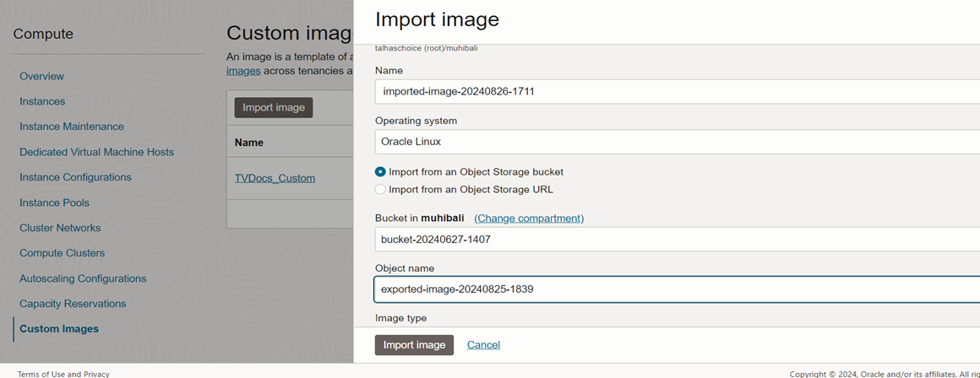Image resolution: width=980 pixels, height=378 pixels.
Task: Navigate to Autoscaling Configurations
Action: [83, 278]
